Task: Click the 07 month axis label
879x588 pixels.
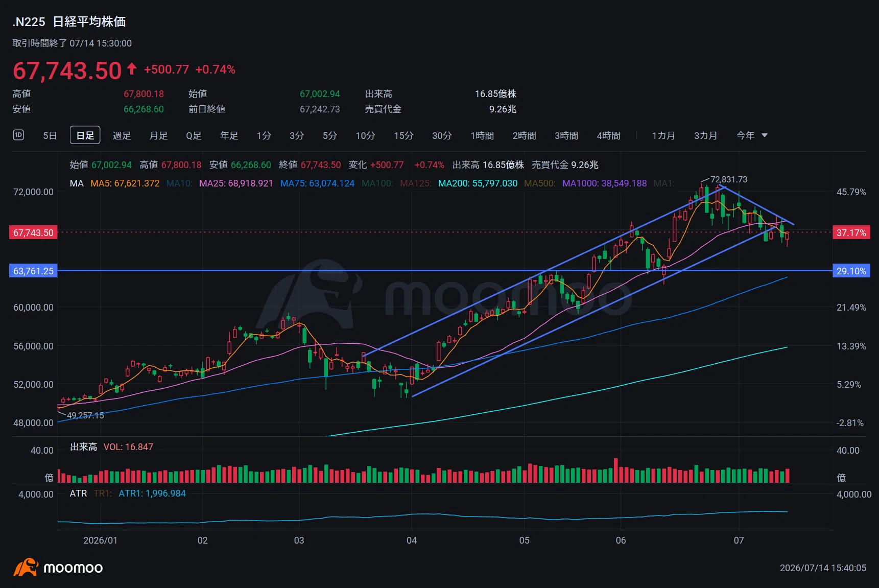Action: (x=739, y=540)
